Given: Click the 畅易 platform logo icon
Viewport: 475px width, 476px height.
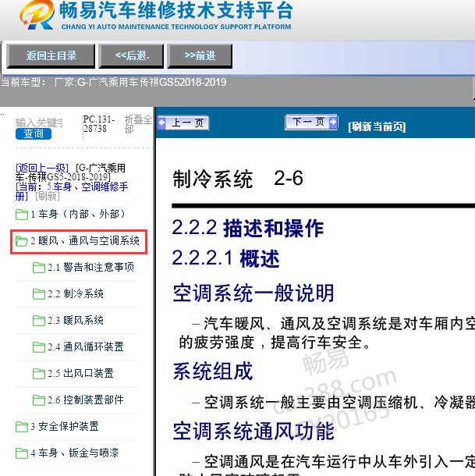Looking at the screenshot, I should pos(37,14).
